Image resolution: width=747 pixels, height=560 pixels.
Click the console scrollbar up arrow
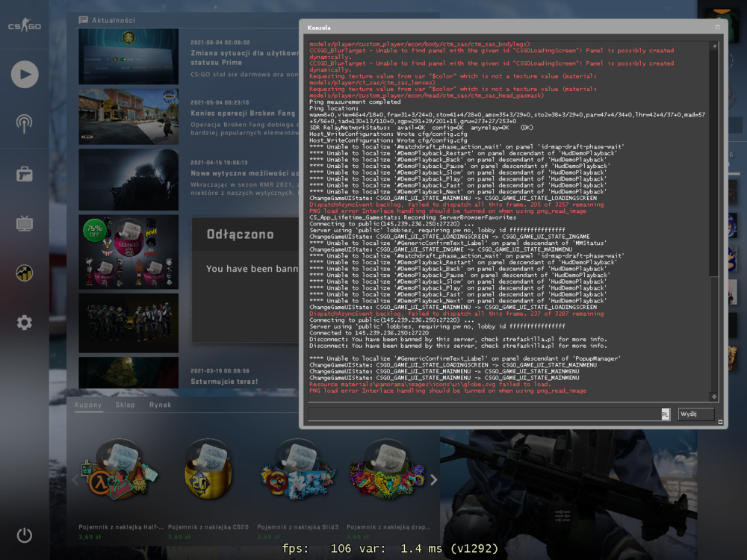714,46
